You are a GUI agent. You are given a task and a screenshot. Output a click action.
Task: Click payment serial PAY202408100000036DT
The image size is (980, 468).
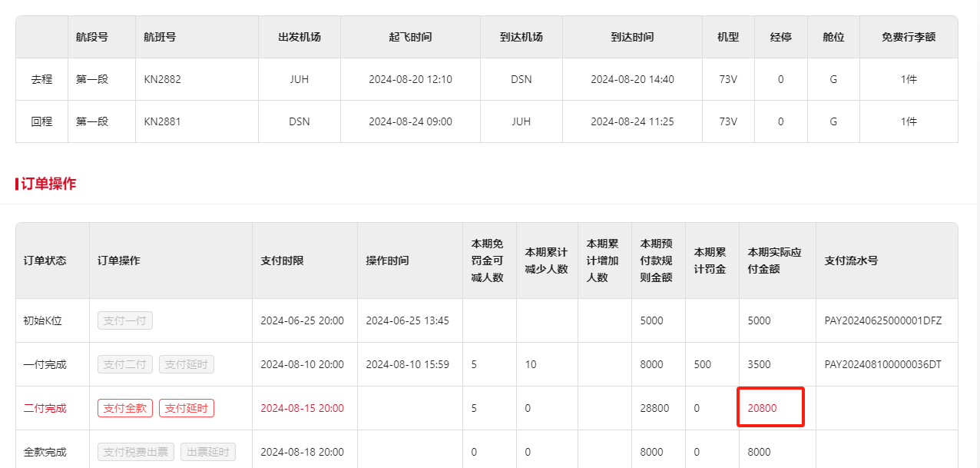coord(882,364)
